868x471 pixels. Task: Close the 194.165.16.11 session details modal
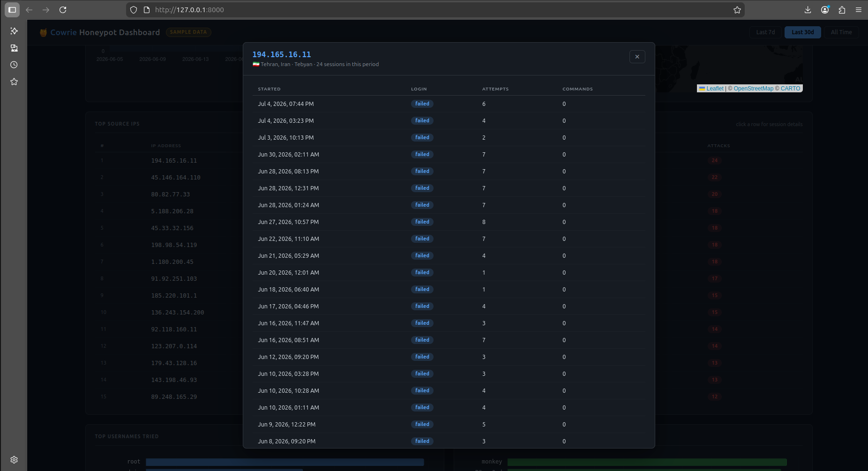click(637, 57)
